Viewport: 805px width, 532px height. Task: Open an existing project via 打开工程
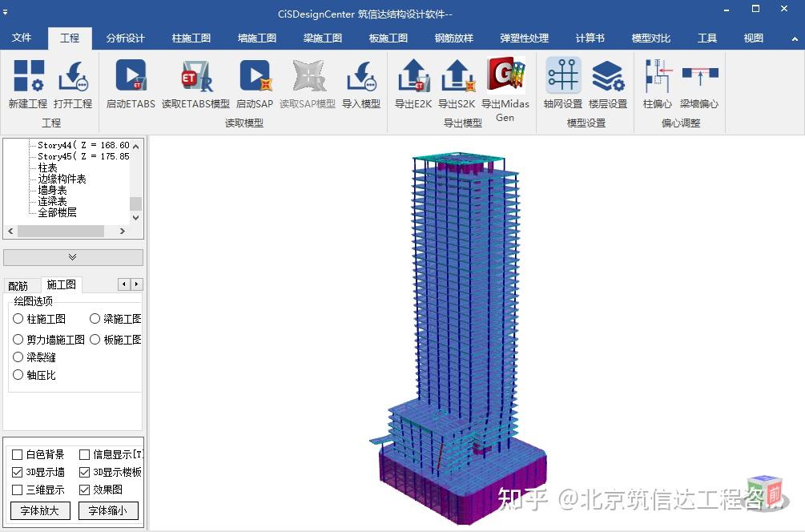pyautogui.click(x=71, y=84)
